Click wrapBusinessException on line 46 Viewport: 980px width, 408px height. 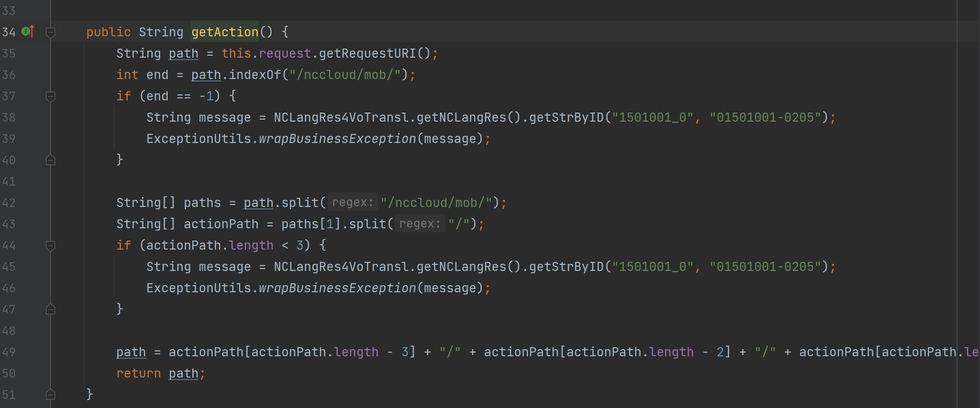pyautogui.click(x=337, y=288)
